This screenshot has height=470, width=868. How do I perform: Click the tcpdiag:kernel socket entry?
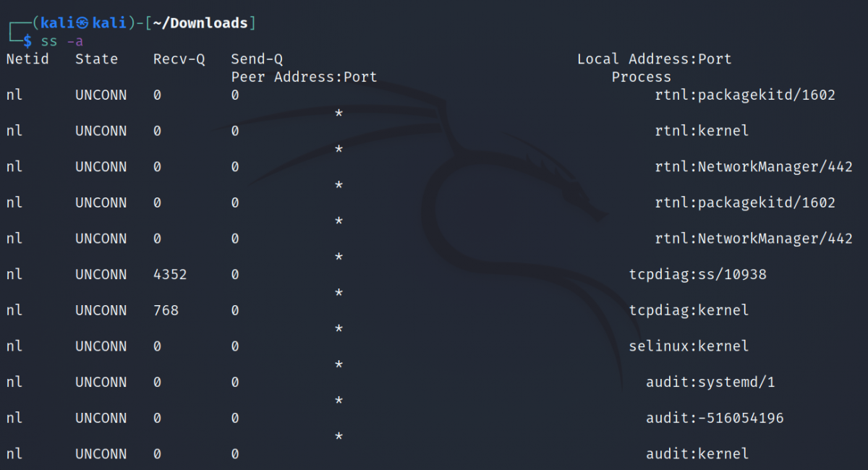tap(689, 310)
